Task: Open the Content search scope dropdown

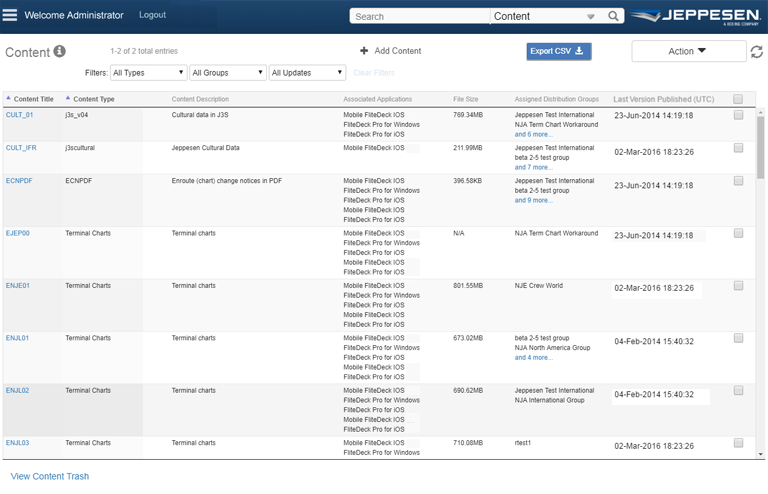Action: point(544,16)
